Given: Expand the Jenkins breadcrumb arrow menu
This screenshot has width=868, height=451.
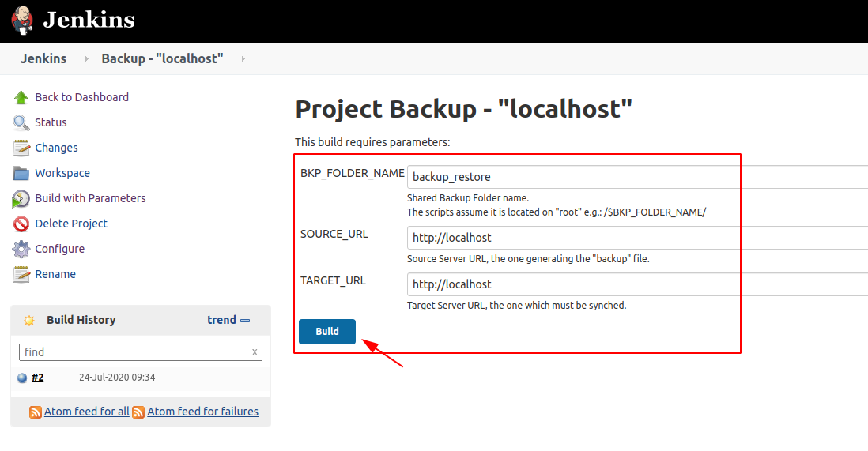Looking at the screenshot, I should 86,59.
